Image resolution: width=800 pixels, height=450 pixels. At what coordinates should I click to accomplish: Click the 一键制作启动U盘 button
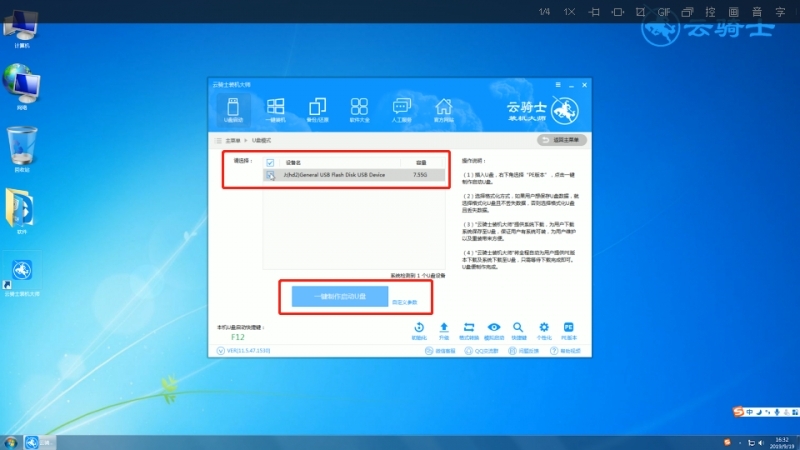[340, 296]
